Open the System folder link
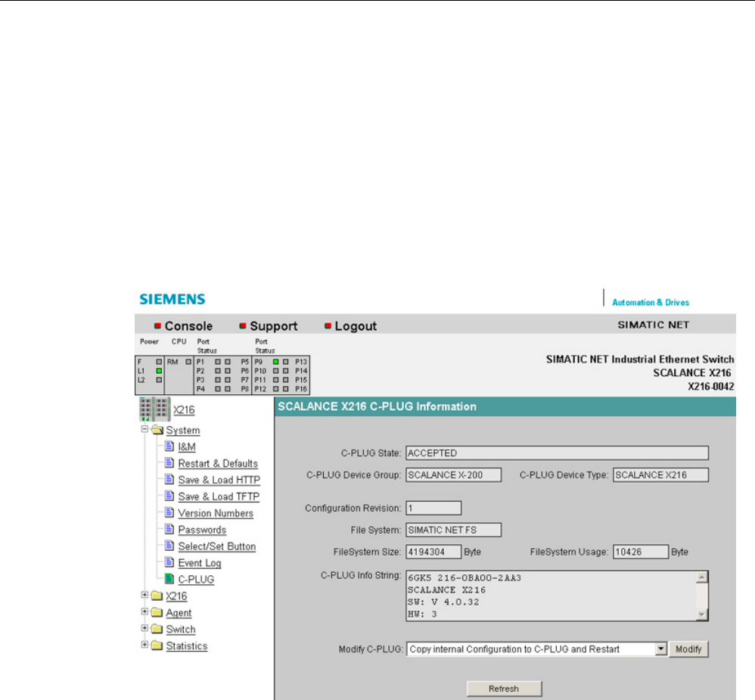 pyautogui.click(x=183, y=430)
